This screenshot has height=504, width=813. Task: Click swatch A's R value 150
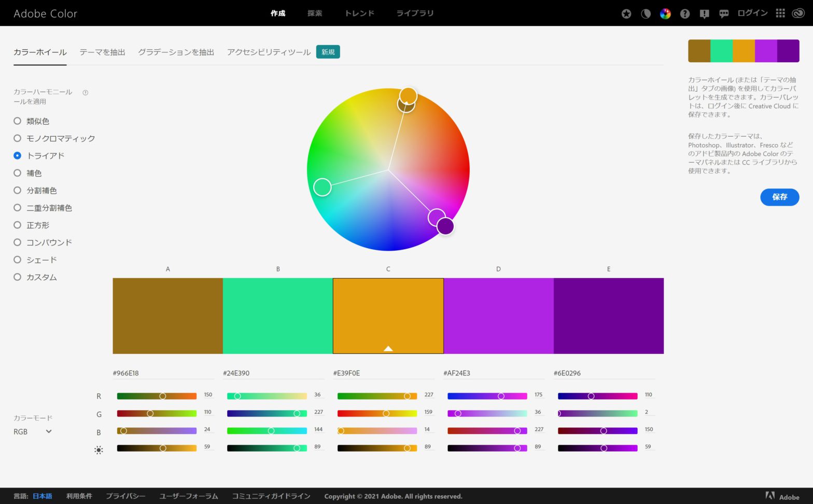pos(208,395)
